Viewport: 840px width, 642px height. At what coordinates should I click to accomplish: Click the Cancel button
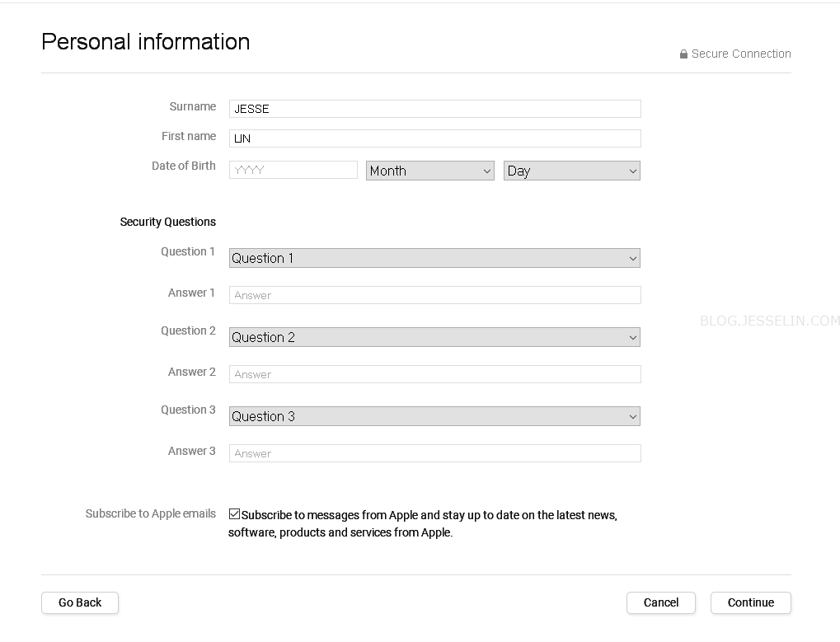tap(661, 603)
